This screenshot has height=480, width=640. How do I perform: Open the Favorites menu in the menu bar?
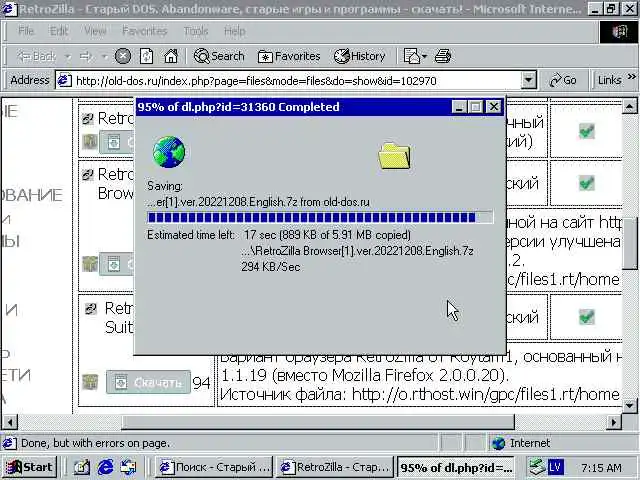coord(144,31)
